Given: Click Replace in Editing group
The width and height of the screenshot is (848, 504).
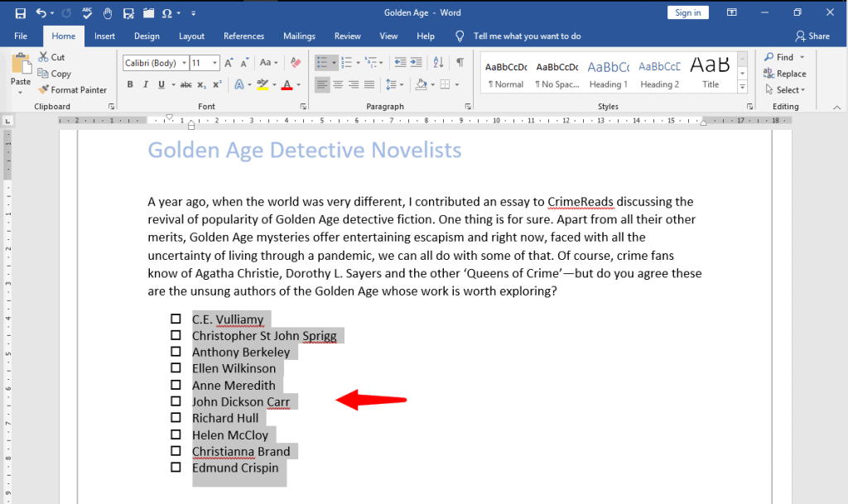Looking at the screenshot, I should pyautogui.click(x=785, y=74).
